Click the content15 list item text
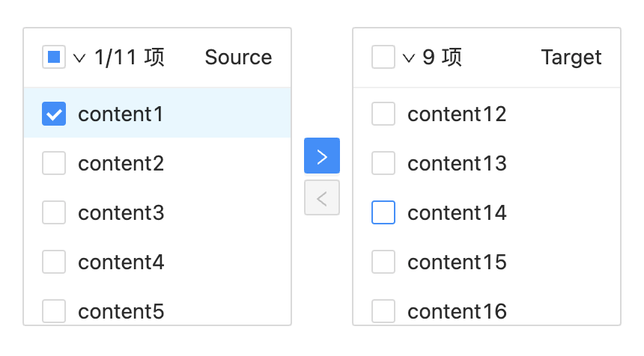644x356 pixels. point(457,262)
